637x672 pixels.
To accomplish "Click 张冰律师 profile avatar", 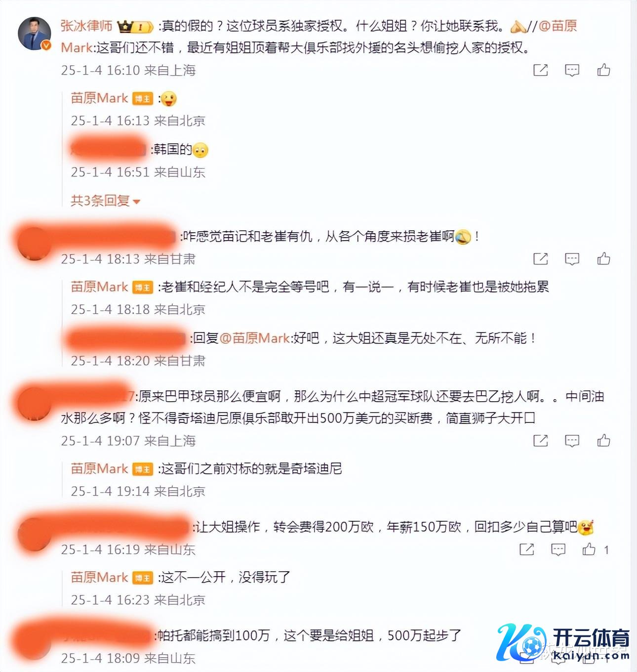I will (x=35, y=34).
